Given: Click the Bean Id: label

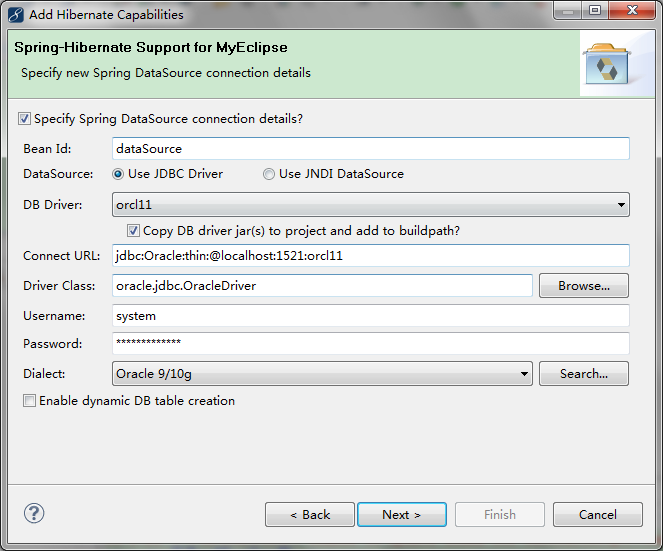Looking at the screenshot, I should click(47, 149).
